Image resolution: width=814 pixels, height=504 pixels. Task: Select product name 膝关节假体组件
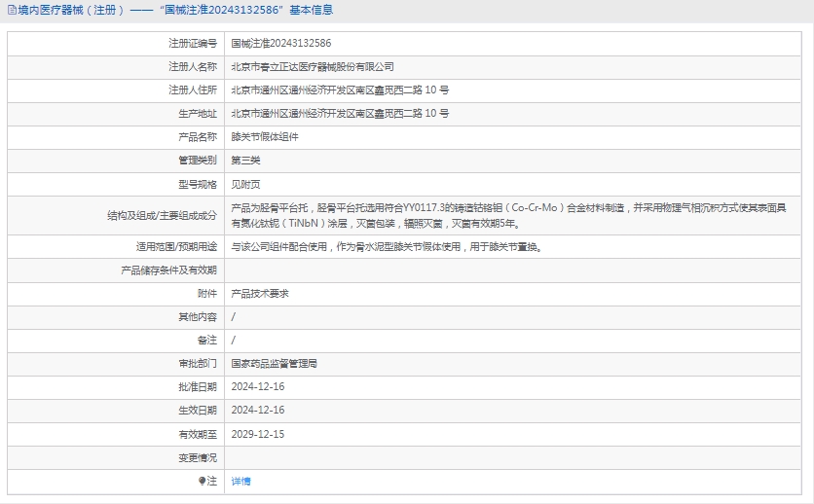265,137
